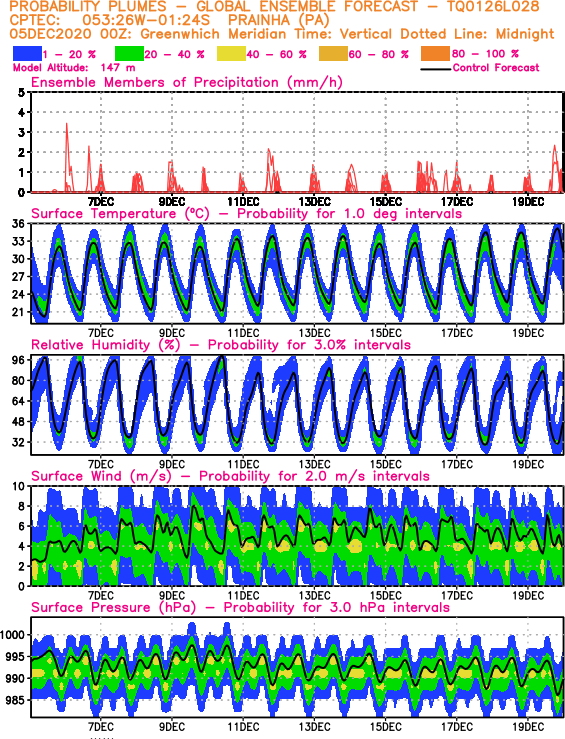Click the green 20 - 40 % legend swatch
This screenshot has height=739, width=565.
point(129,54)
